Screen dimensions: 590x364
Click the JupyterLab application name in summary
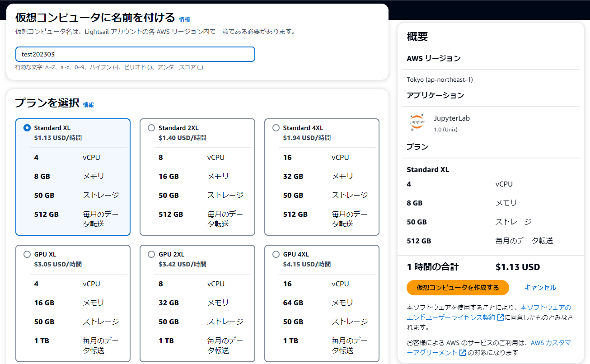452,118
